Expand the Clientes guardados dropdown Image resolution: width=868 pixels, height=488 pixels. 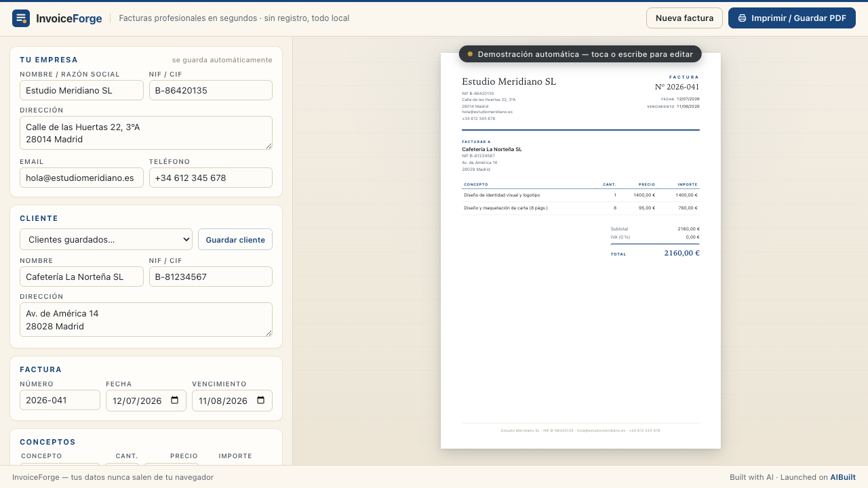click(x=106, y=239)
